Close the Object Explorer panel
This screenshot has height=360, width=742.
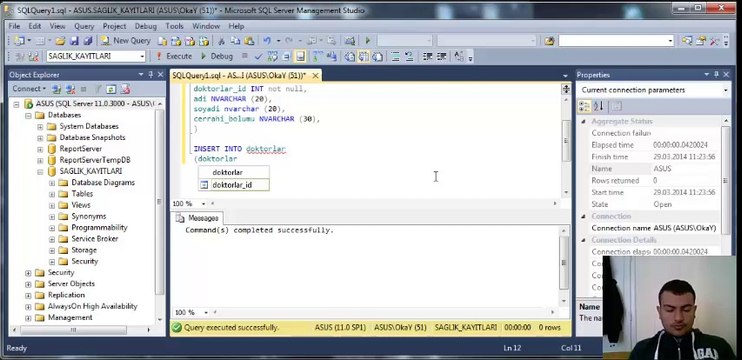coord(160,75)
